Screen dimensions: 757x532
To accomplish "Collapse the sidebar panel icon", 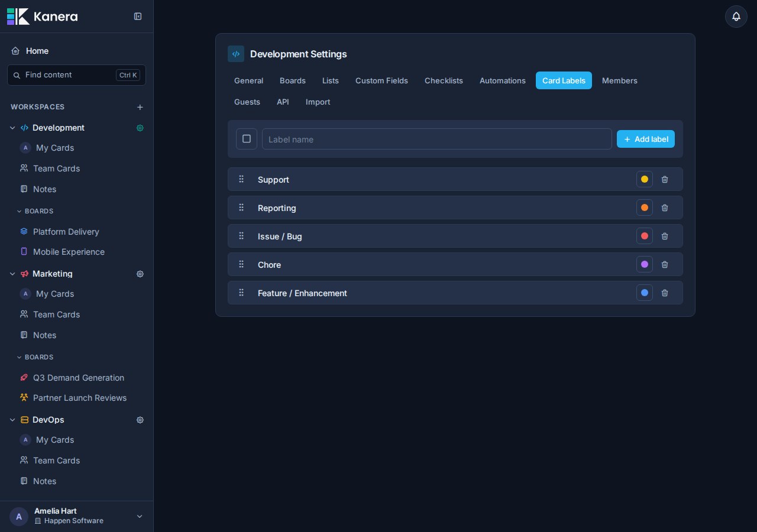I will click(138, 17).
